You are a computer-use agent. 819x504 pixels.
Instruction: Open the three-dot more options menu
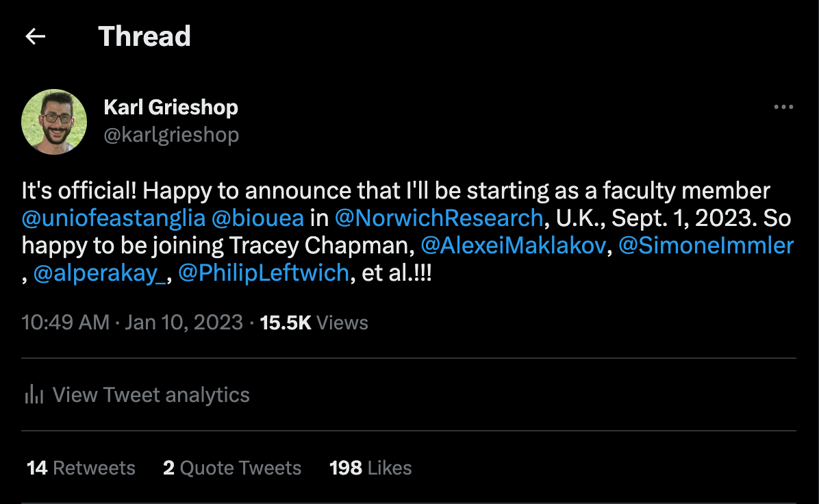tap(783, 107)
